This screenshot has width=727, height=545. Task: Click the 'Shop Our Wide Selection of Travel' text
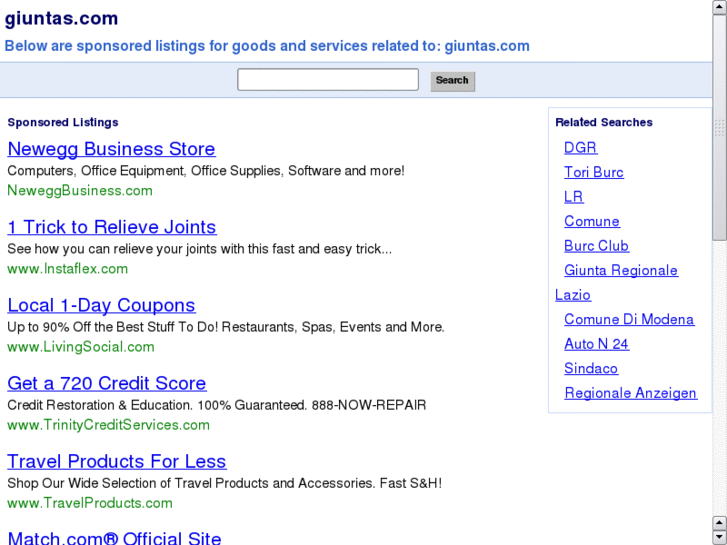pyautogui.click(x=224, y=483)
